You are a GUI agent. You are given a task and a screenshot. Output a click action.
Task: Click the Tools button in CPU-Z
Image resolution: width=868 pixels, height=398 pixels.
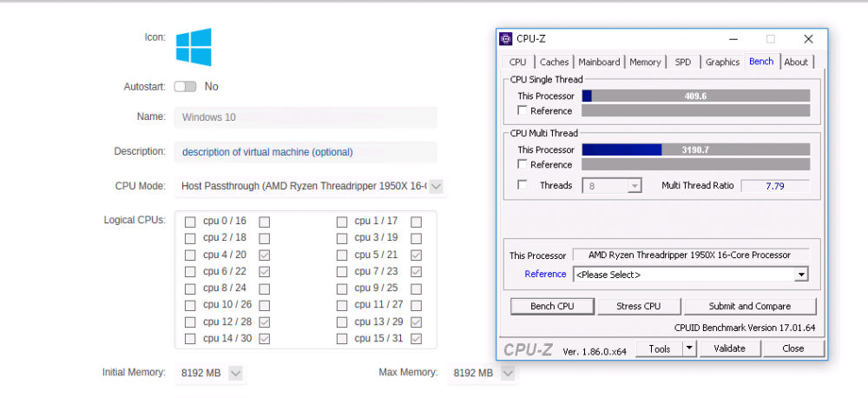click(x=659, y=348)
